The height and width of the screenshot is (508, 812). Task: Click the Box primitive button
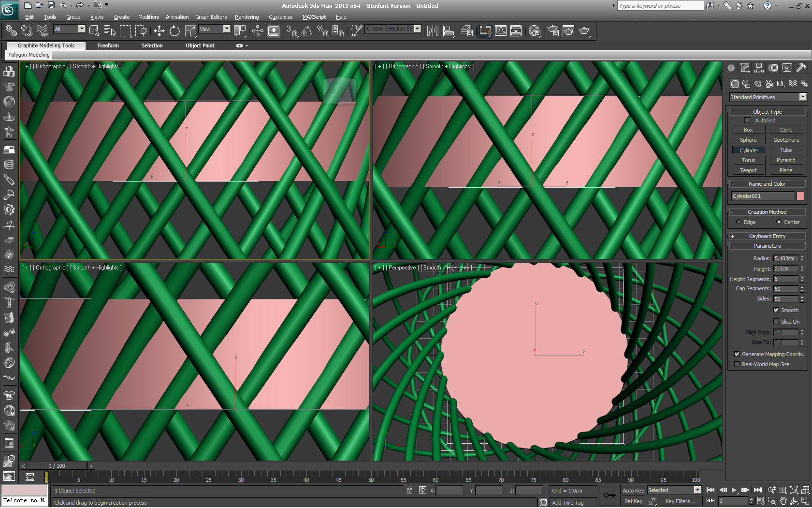[x=748, y=130]
